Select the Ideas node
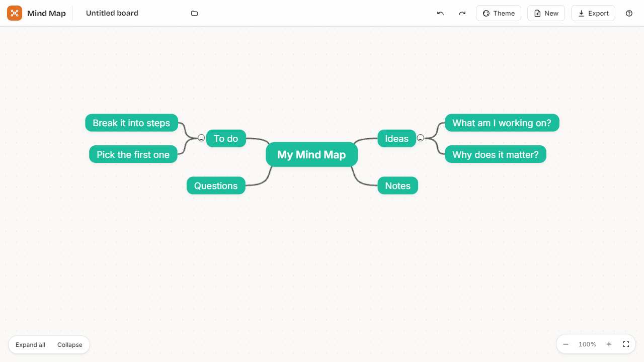This screenshot has height=362, width=644. tap(397, 138)
